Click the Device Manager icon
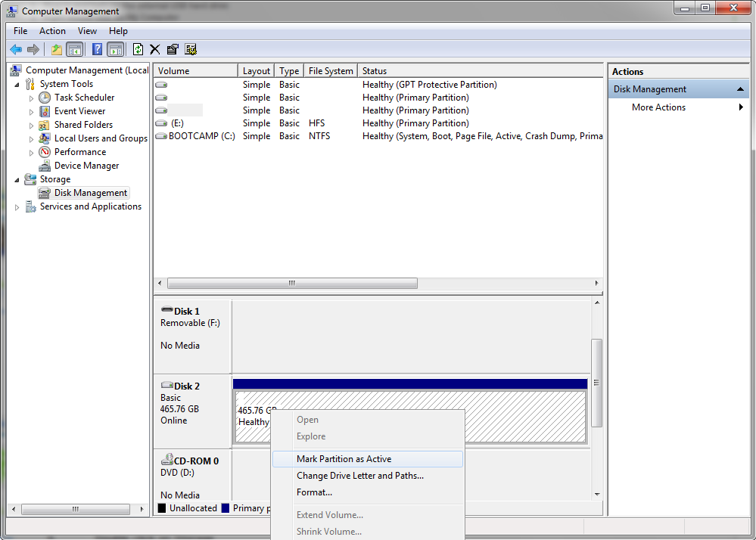 click(45, 166)
